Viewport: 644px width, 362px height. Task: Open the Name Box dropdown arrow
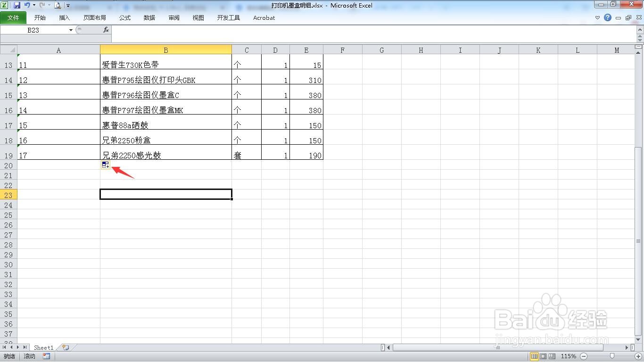[71, 30]
